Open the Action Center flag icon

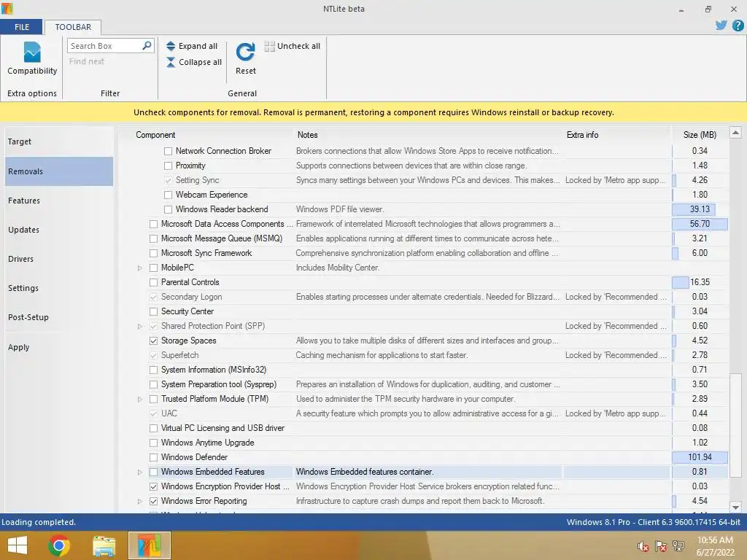[661, 546]
